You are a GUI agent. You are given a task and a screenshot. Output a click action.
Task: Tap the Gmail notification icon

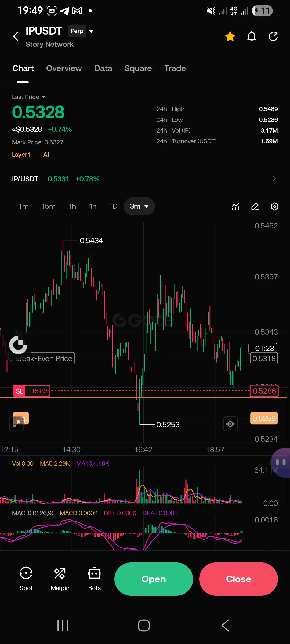(77, 11)
